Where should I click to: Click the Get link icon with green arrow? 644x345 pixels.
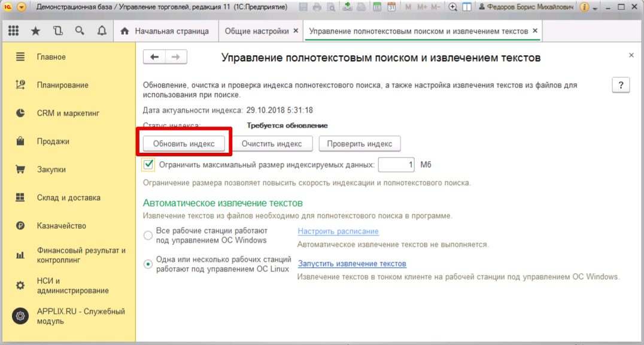(348, 7)
